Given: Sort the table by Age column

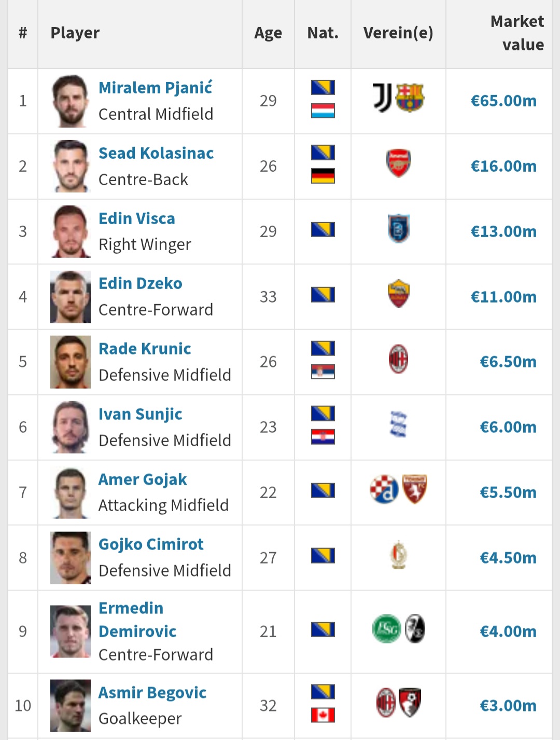Looking at the screenshot, I should click(x=268, y=33).
